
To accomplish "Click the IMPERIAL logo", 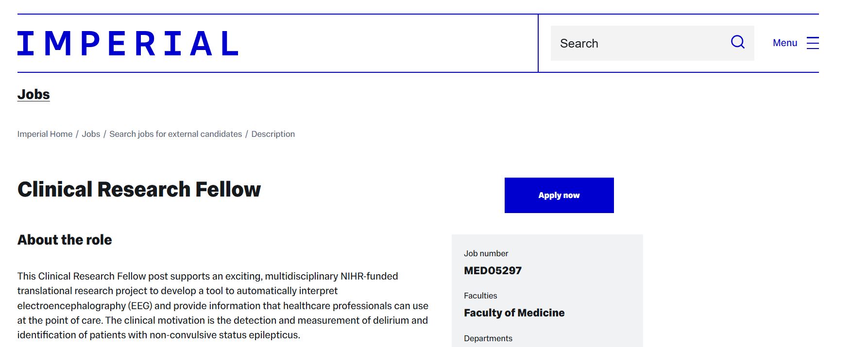I will pos(128,43).
